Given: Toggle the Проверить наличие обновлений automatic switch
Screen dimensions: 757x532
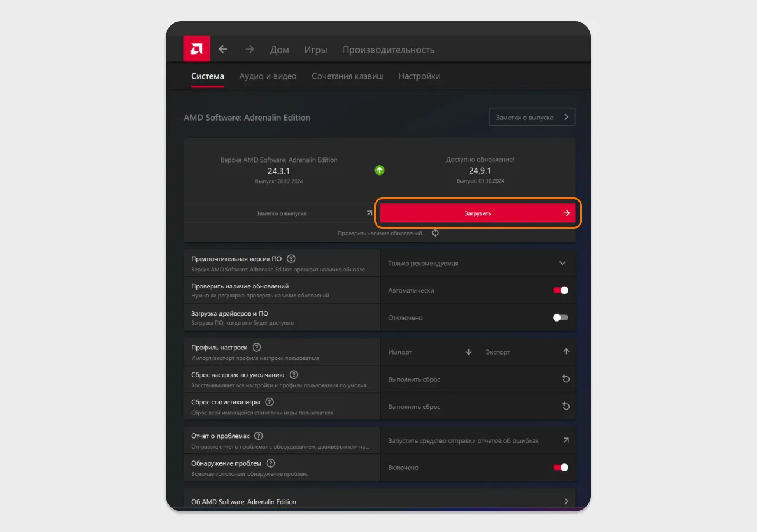Looking at the screenshot, I should (561, 290).
